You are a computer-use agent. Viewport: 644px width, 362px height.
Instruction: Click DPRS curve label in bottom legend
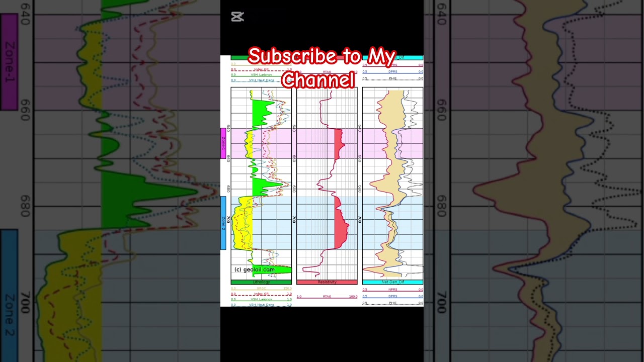tap(393, 296)
